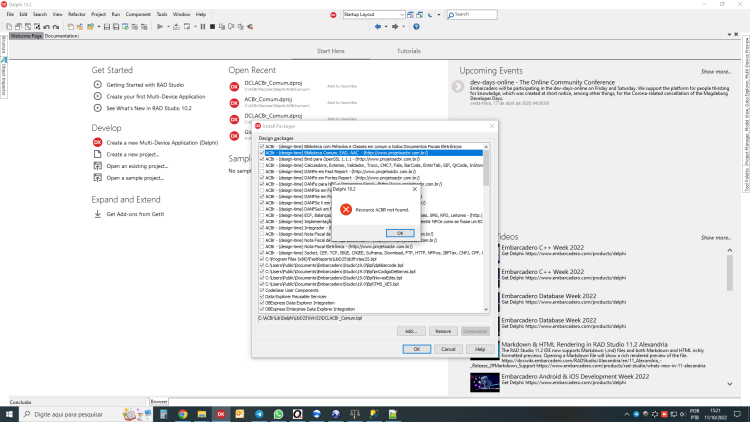The height and width of the screenshot is (422, 750).
Task: Toggle checkbox for Calculadora, Extenso, Validador package
Action: point(262,165)
